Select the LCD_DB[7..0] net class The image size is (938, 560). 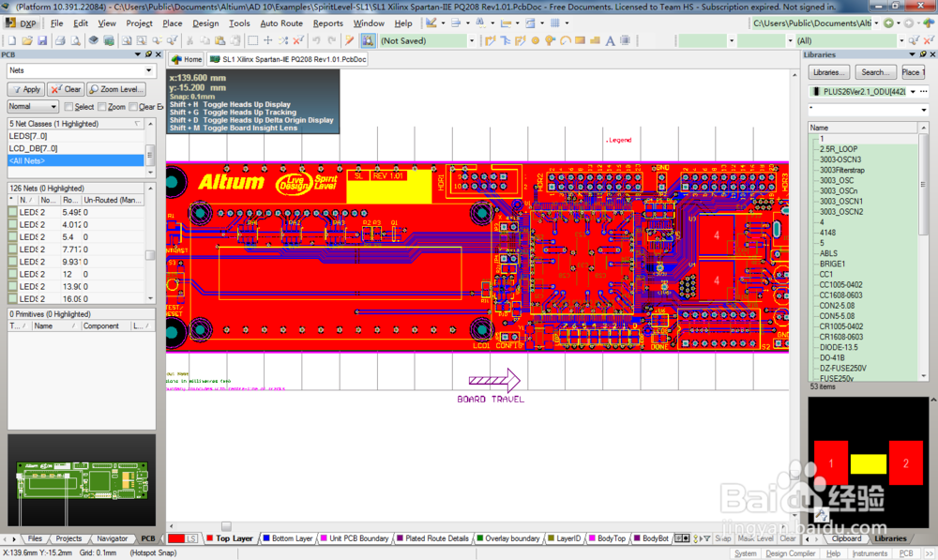click(x=75, y=148)
